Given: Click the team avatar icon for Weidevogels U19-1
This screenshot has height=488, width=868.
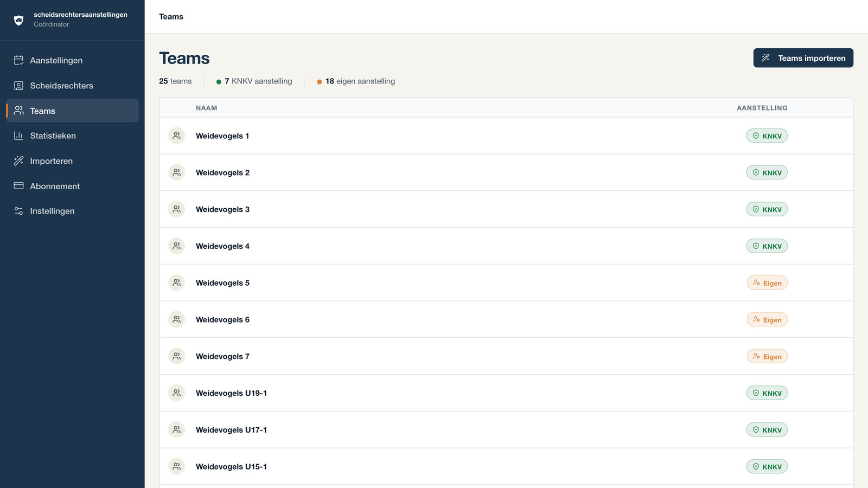Looking at the screenshot, I should pyautogui.click(x=176, y=393).
